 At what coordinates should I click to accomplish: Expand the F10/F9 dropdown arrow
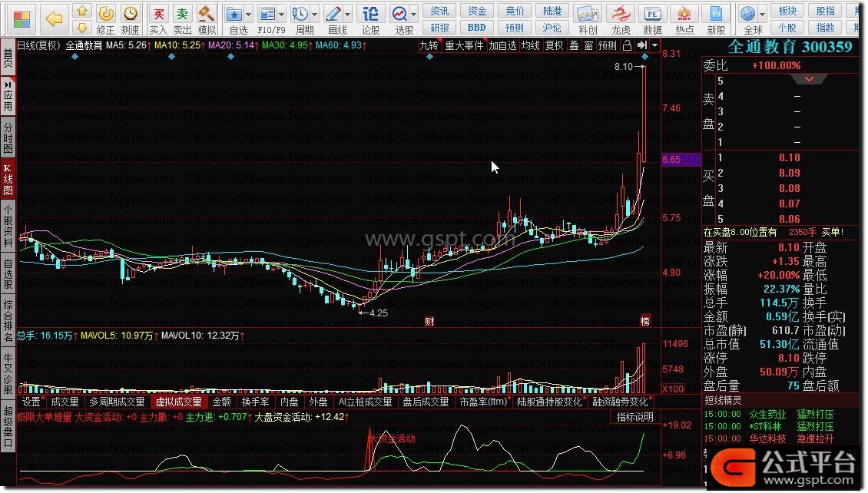(x=282, y=15)
